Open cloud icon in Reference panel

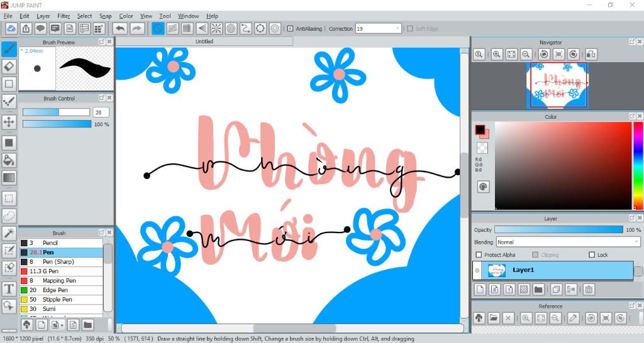pyautogui.click(x=479, y=318)
